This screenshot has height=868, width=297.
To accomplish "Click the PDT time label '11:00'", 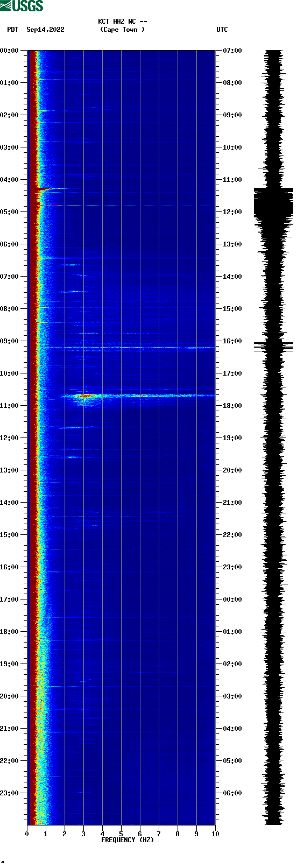I will tap(9, 406).
